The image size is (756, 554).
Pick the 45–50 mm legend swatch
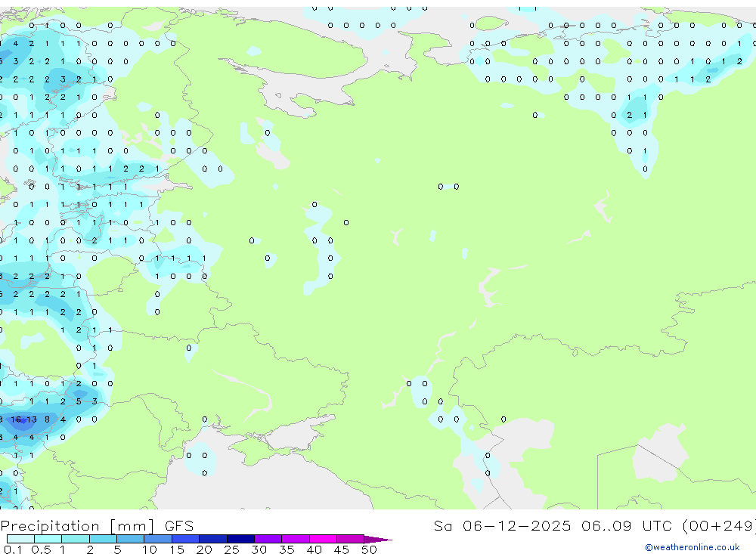[350, 539]
